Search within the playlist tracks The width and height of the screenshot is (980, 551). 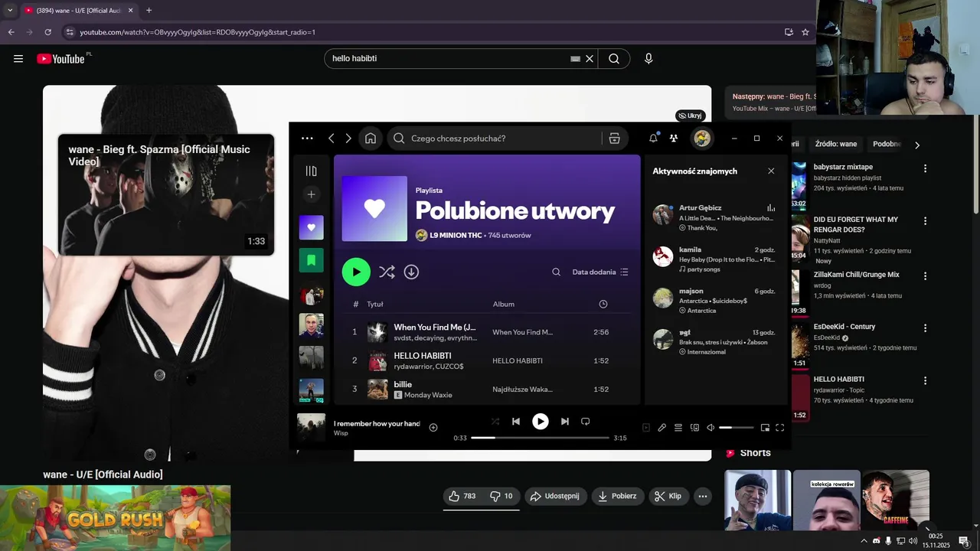point(557,272)
